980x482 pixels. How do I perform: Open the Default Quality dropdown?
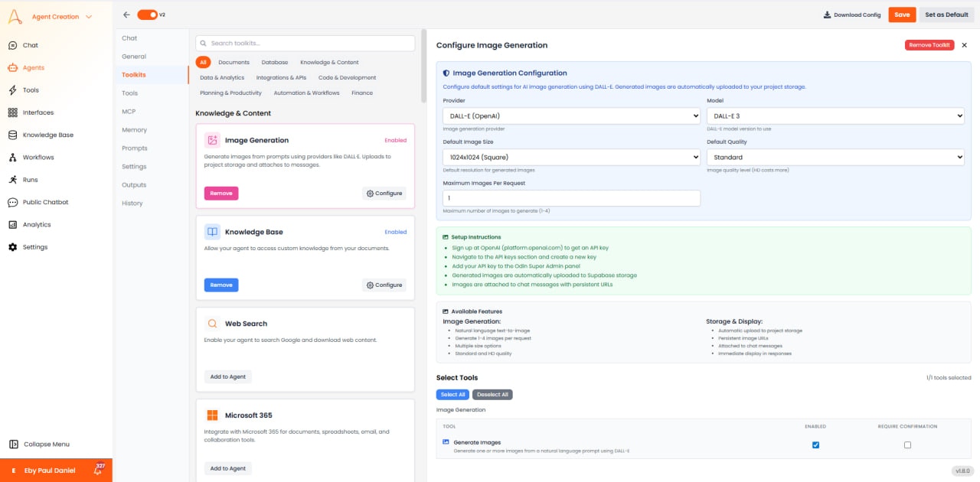pyautogui.click(x=836, y=157)
